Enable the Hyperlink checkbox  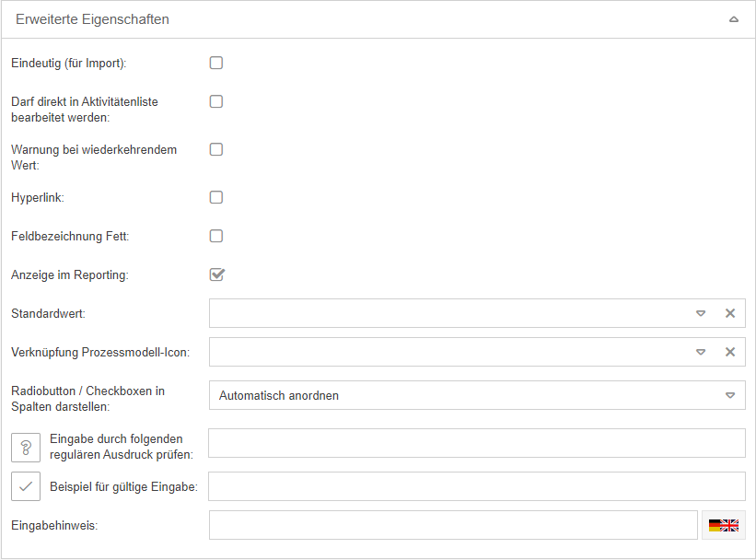coord(216,197)
